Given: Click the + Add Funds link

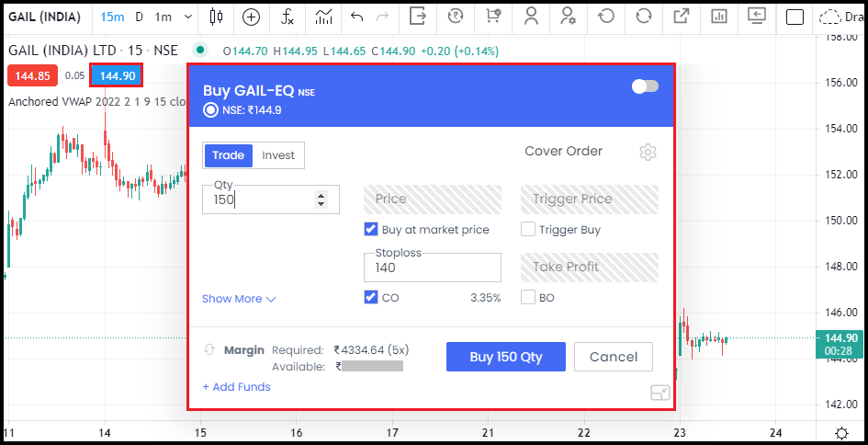Looking at the screenshot, I should (236, 387).
